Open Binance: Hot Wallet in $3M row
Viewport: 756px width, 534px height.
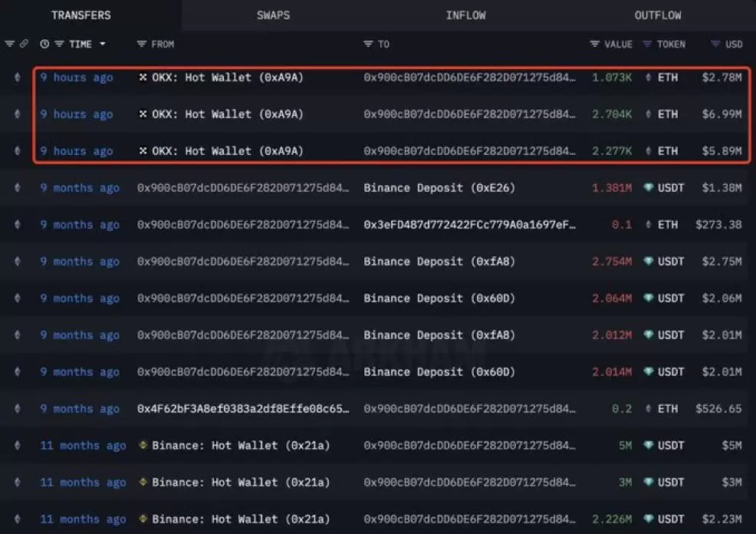241,482
